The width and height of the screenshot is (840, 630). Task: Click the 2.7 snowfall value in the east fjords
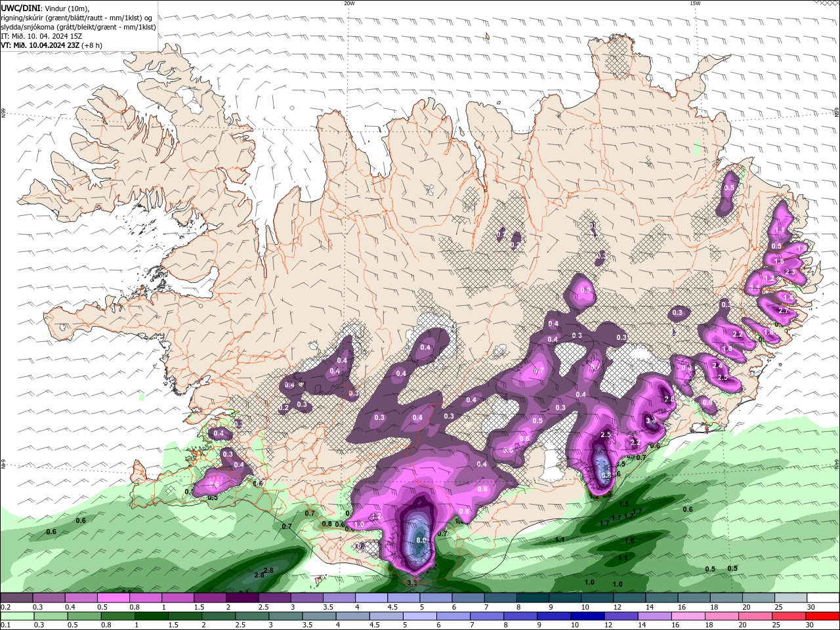(x=783, y=310)
